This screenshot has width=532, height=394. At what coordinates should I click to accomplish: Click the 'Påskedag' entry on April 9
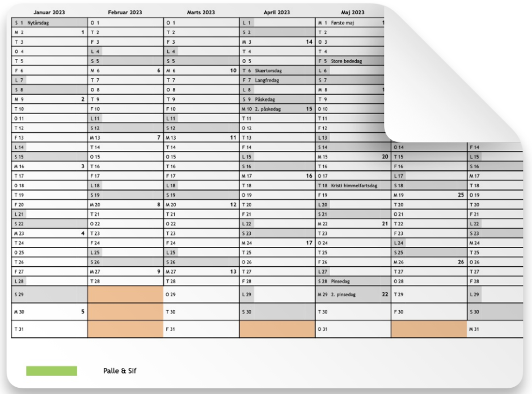[265, 99]
